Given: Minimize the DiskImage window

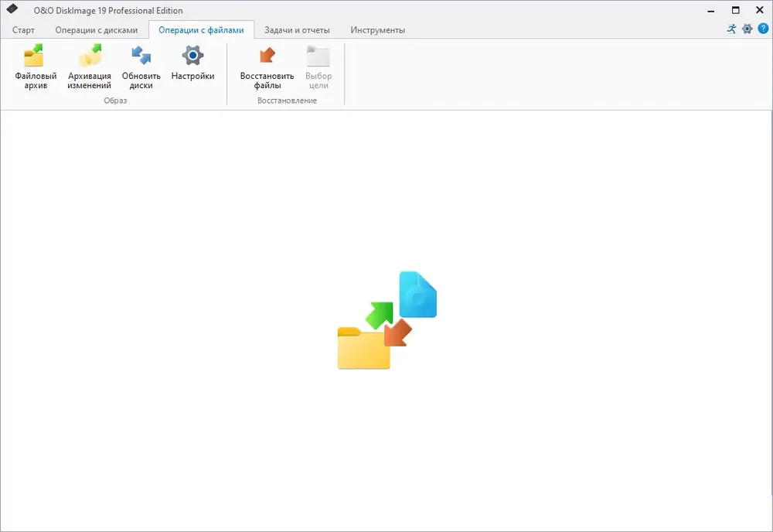Looking at the screenshot, I should [x=711, y=10].
